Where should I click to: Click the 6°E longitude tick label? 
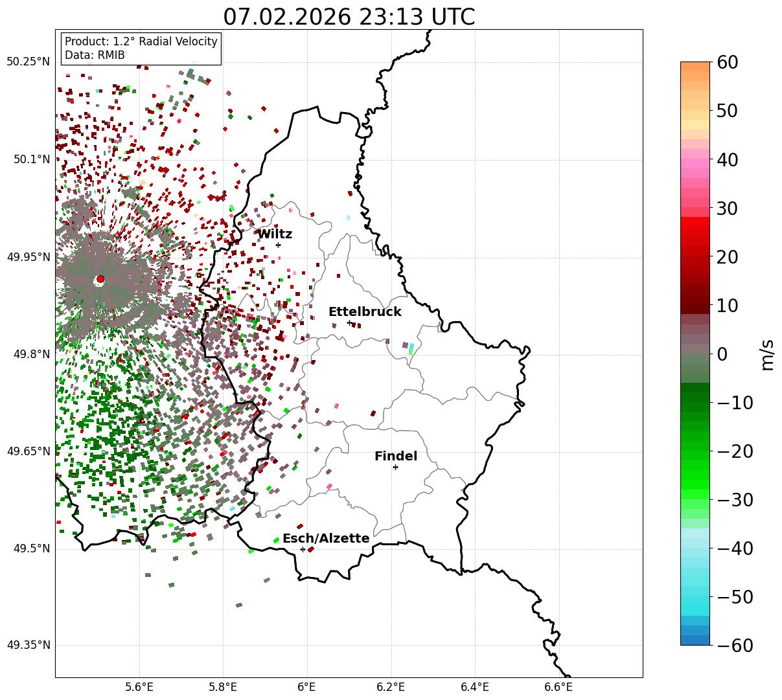307,687
